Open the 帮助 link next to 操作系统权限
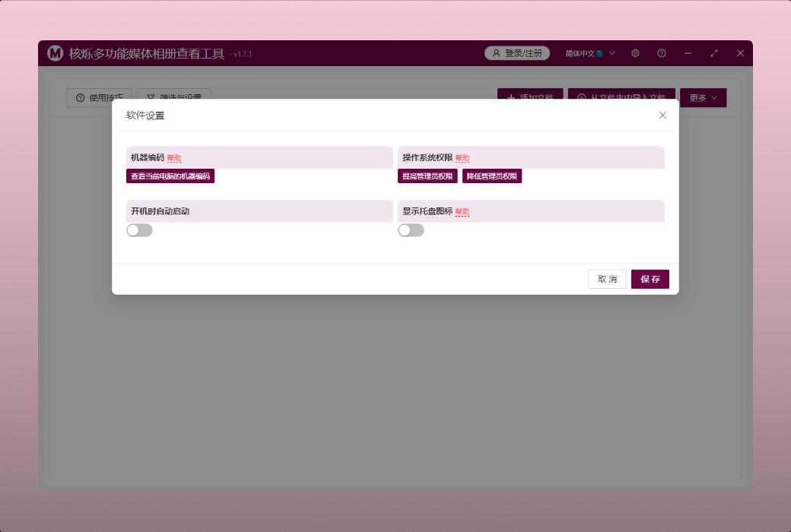 point(462,158)
